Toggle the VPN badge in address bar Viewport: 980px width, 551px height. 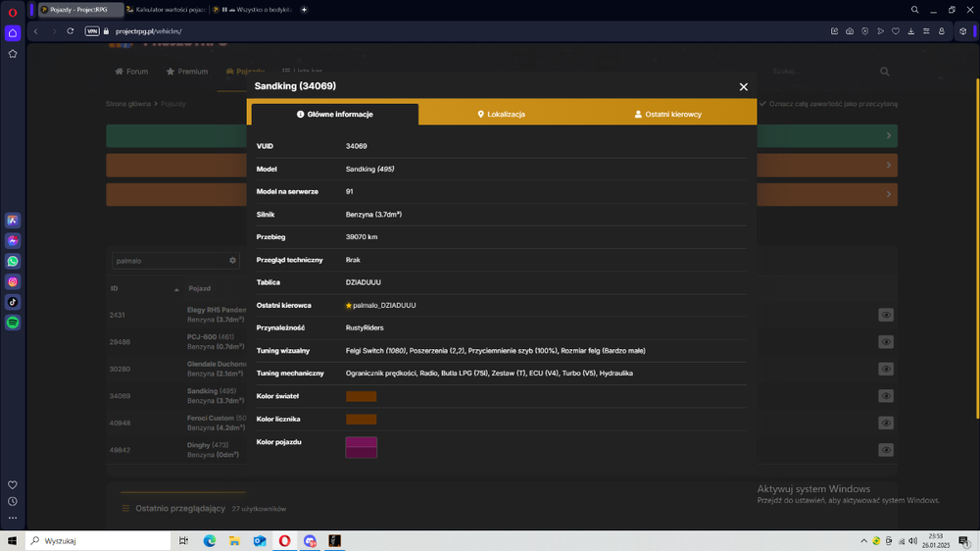pyautogui.click(x=92, y=31)
